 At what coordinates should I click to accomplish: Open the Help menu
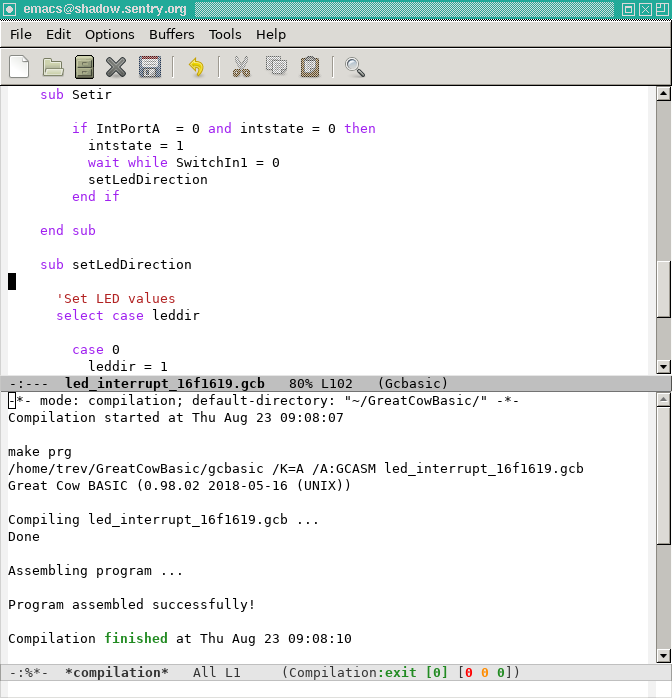(271, 34)
